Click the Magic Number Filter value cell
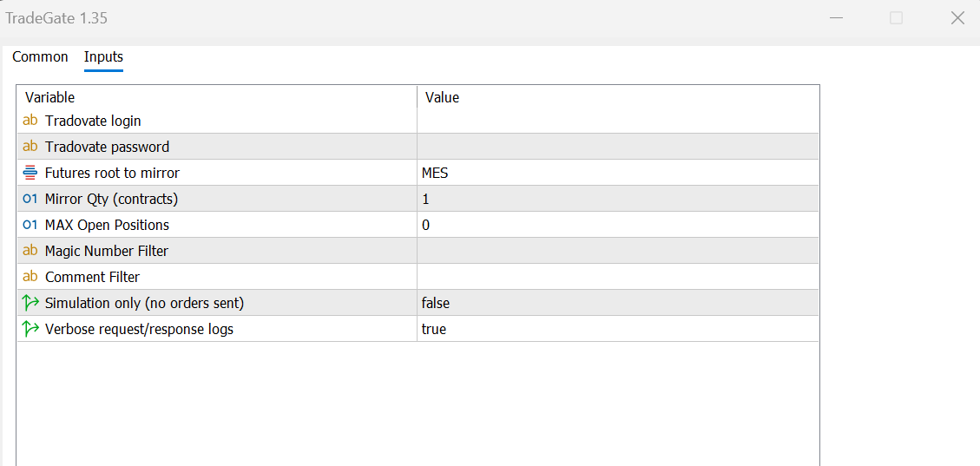Image resolution: width=980 pixels, height=466 pixels. pos(616,251)
